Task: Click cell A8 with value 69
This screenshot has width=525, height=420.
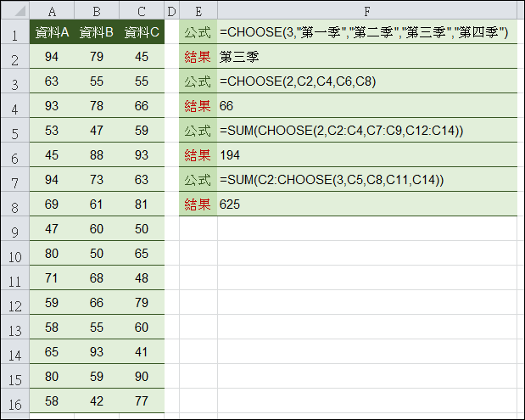Action: (x=52, y=204)
